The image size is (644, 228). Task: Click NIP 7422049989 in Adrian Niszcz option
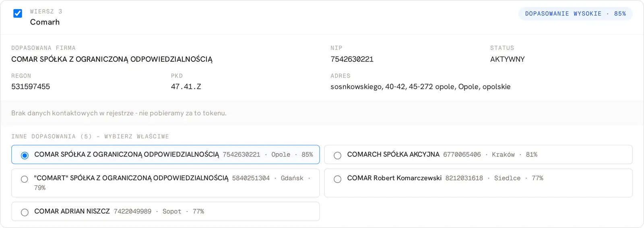(x=132, y=212)
